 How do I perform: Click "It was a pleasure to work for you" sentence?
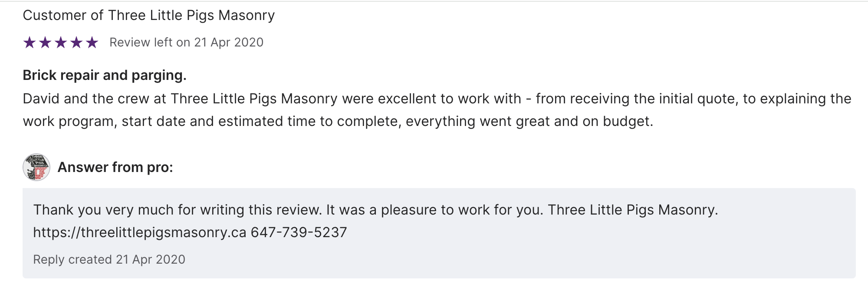434,210
